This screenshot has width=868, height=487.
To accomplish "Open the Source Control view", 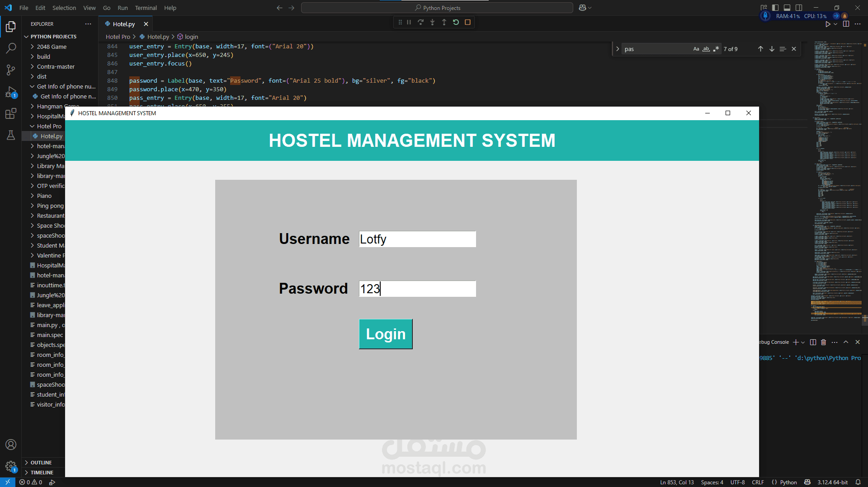I will pyautogui.click(x=11, y=70).
